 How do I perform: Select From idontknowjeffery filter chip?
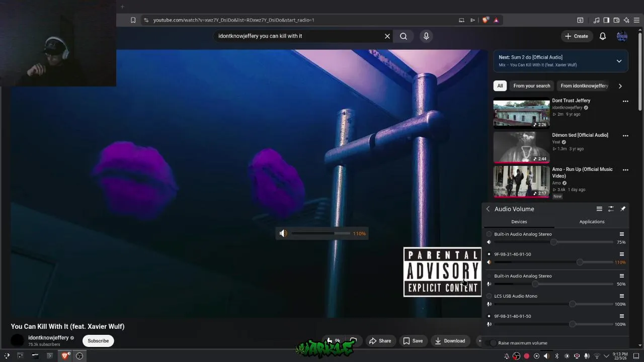click(x=584, y=86)
